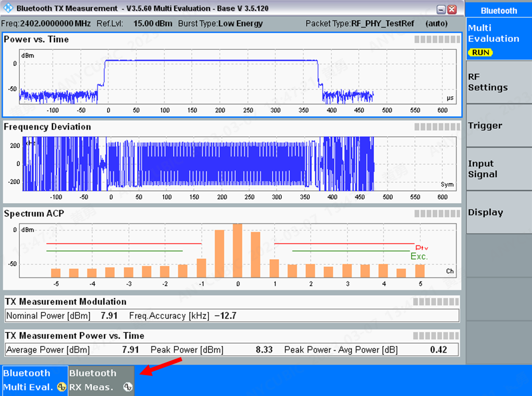Click the indicator strip on TX Measurement Power header

coord(437,335)
